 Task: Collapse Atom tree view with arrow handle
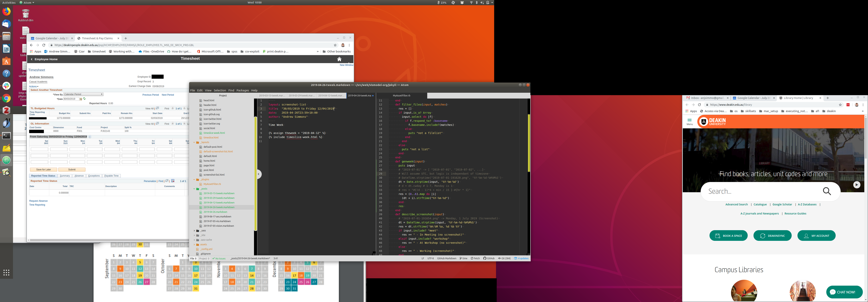click(x=259, y=174)
